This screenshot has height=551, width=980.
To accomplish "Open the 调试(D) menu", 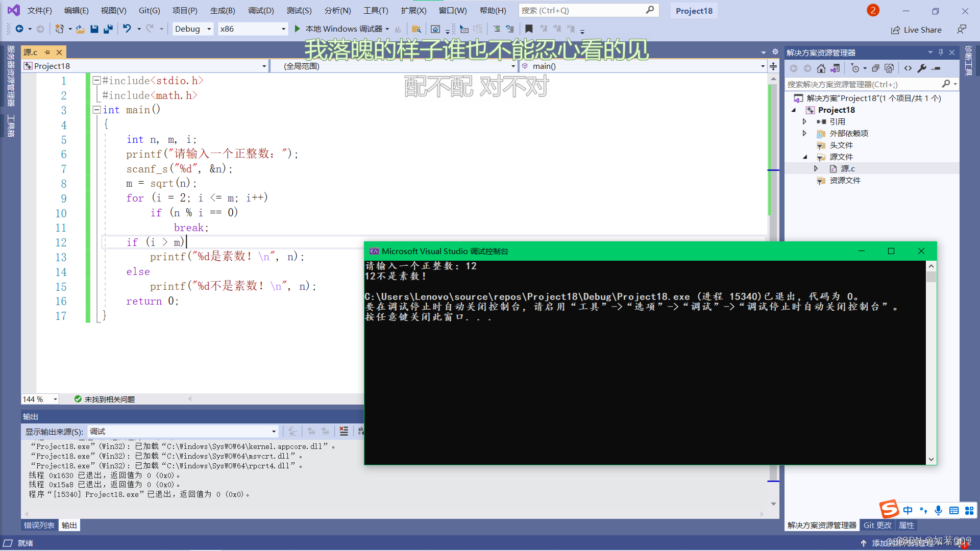I will coord(261,10).
